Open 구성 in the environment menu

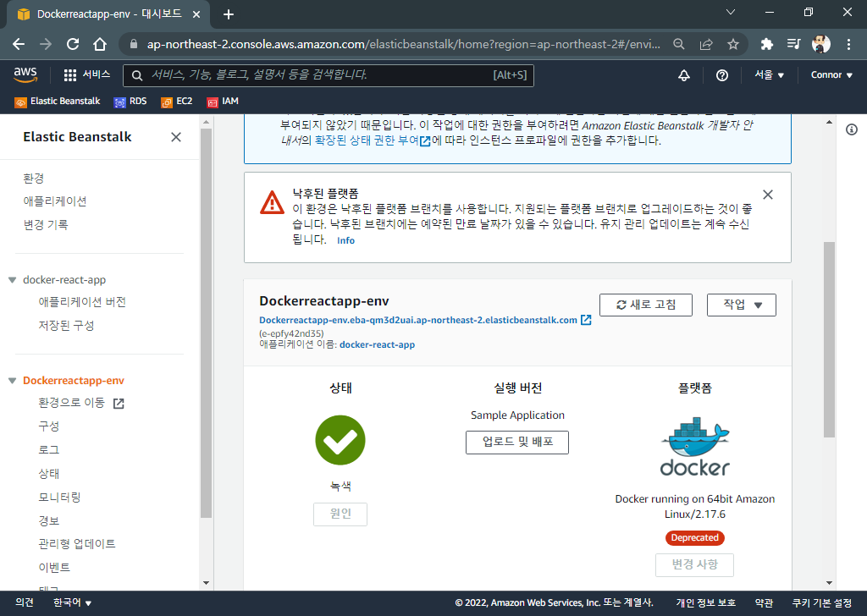(48, 426)
